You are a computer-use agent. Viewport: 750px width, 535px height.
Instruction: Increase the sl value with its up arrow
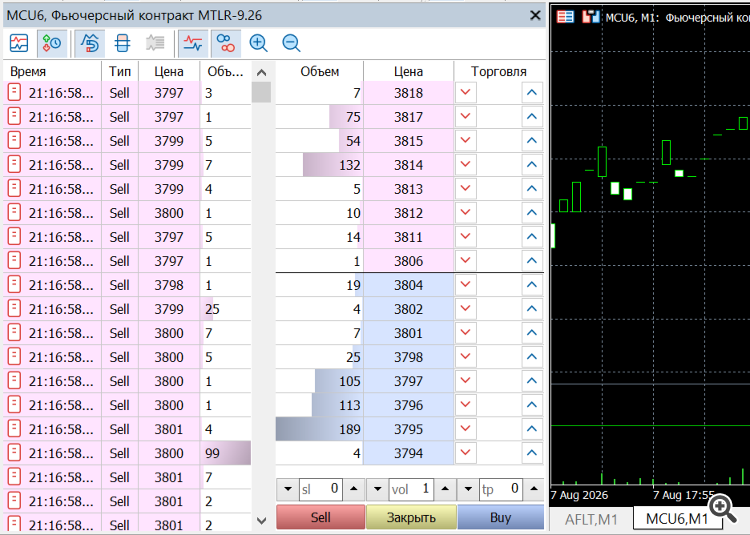coord(354,489)
